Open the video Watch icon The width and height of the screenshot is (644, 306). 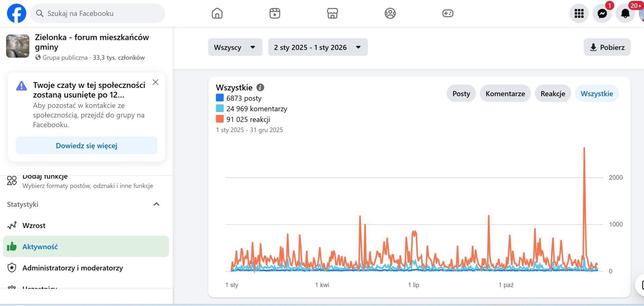[275, 13]
